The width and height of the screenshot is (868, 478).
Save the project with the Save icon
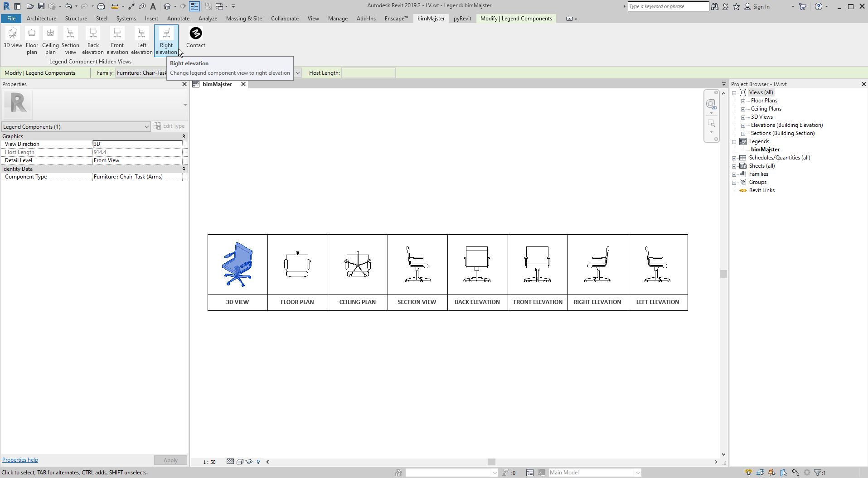[41, 6]
